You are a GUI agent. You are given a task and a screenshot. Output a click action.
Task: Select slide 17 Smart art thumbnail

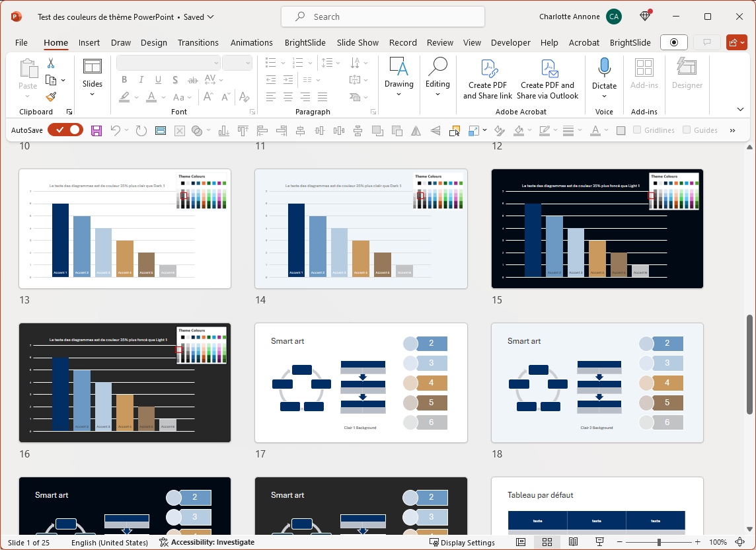pos(361,383)
